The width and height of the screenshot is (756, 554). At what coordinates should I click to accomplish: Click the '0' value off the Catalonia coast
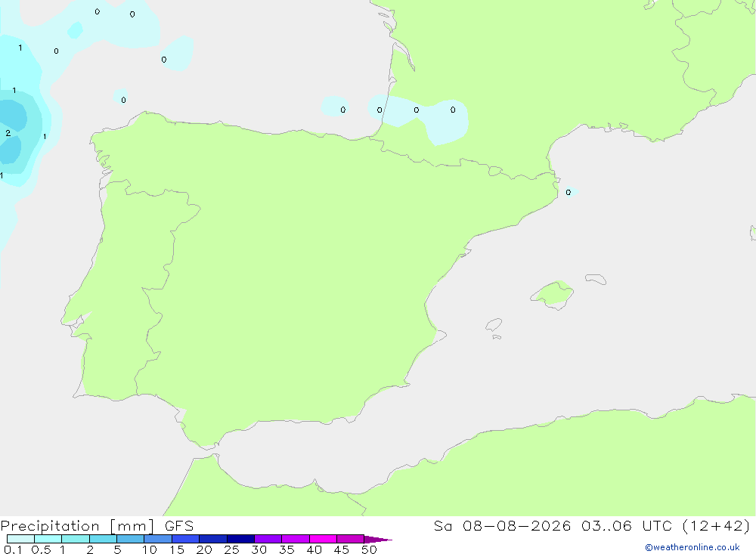pyautogui.click(x=568, y=193)
